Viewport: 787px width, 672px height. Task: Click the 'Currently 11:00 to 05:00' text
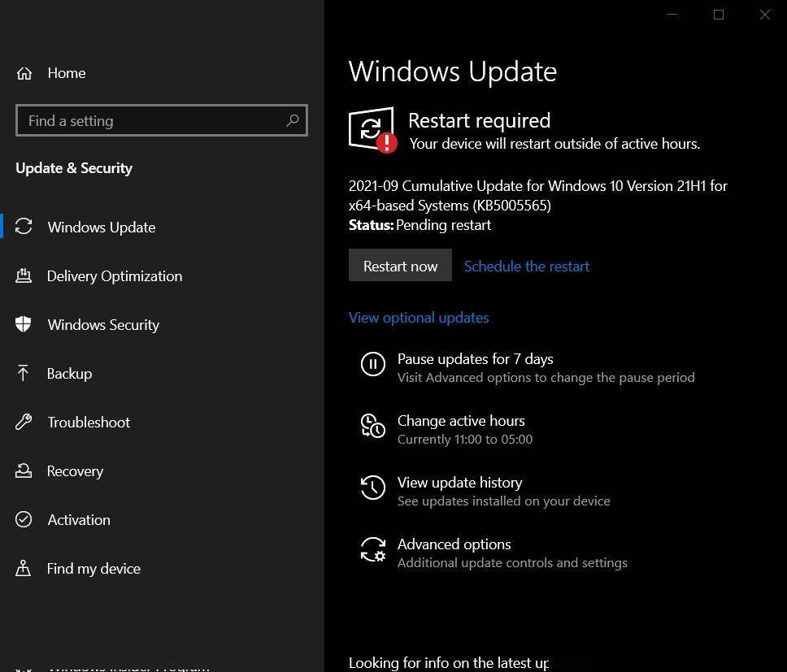(x=465, y=440)
